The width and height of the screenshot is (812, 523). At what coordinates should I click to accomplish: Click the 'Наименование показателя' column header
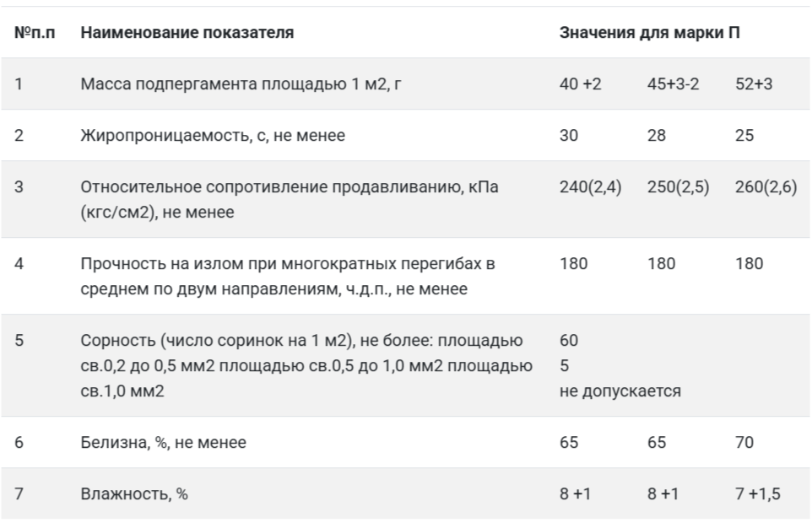point(187,33)
